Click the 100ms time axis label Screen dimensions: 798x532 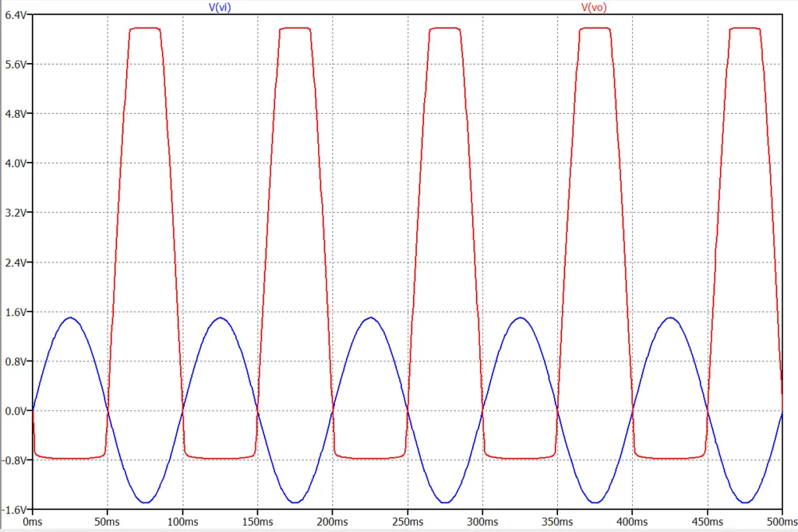pos(182,521)
